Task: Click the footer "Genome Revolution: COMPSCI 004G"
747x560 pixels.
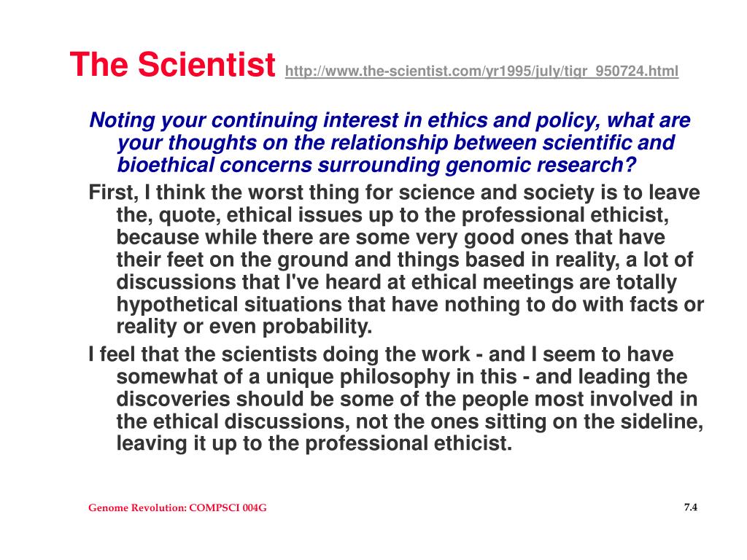Action: (x=177, y=507)
